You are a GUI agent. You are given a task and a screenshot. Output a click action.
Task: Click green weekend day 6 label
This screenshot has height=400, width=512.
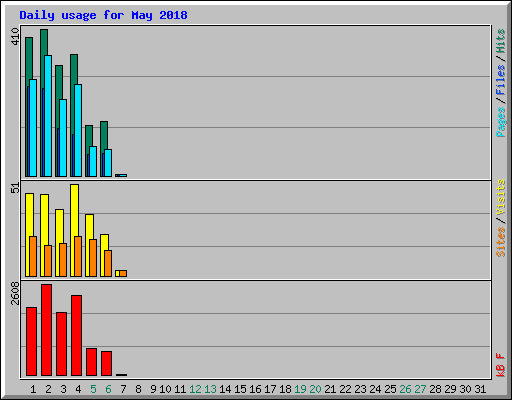[108, 389]
